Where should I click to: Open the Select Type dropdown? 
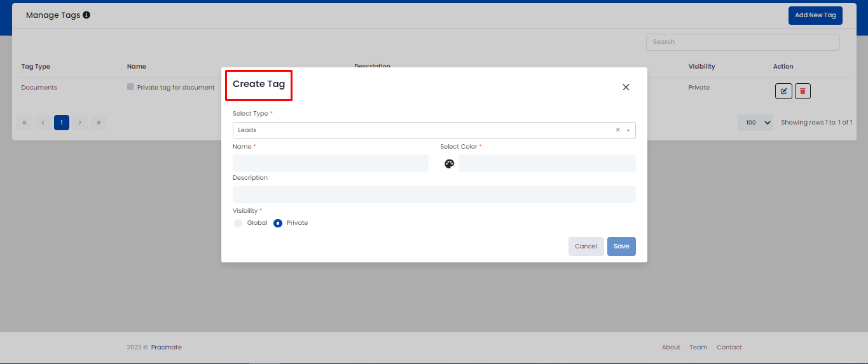click(x=434, y=130)
